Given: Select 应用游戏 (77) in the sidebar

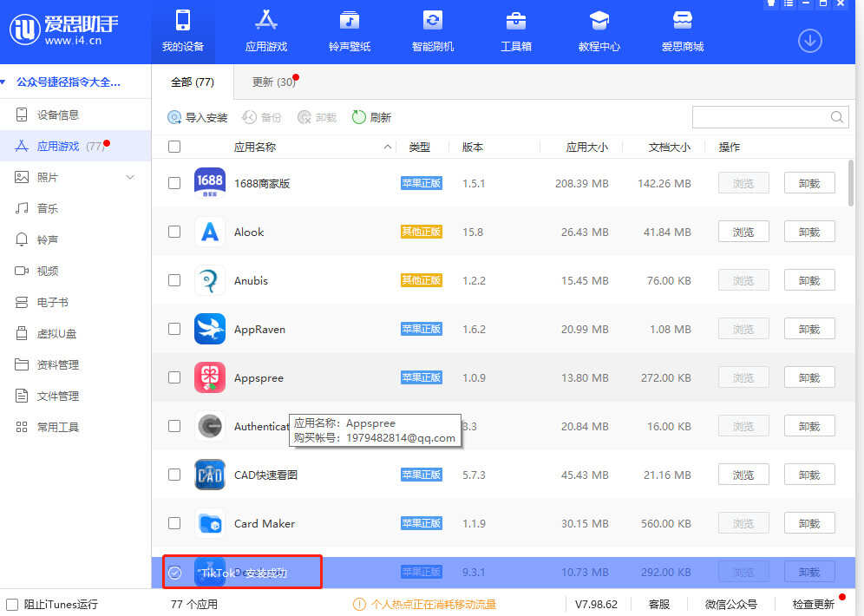Looking at the screenshot, I should tap(75, 146).
